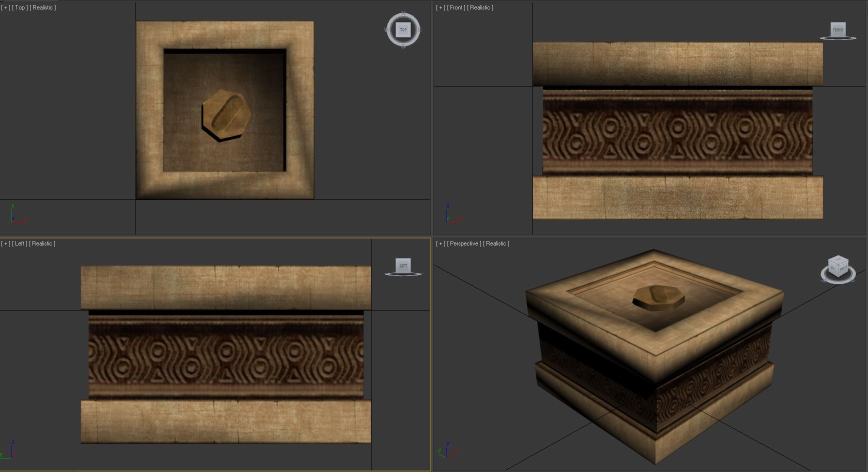Select the carved wavy band in Front viewport
This screenshot has height=472, width=868.
pos(677,131)
